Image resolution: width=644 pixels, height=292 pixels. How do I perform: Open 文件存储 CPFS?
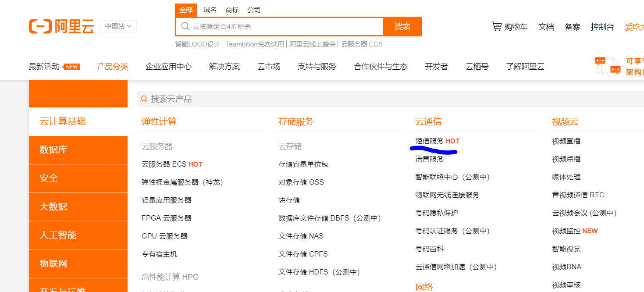[x=303, y=254]
